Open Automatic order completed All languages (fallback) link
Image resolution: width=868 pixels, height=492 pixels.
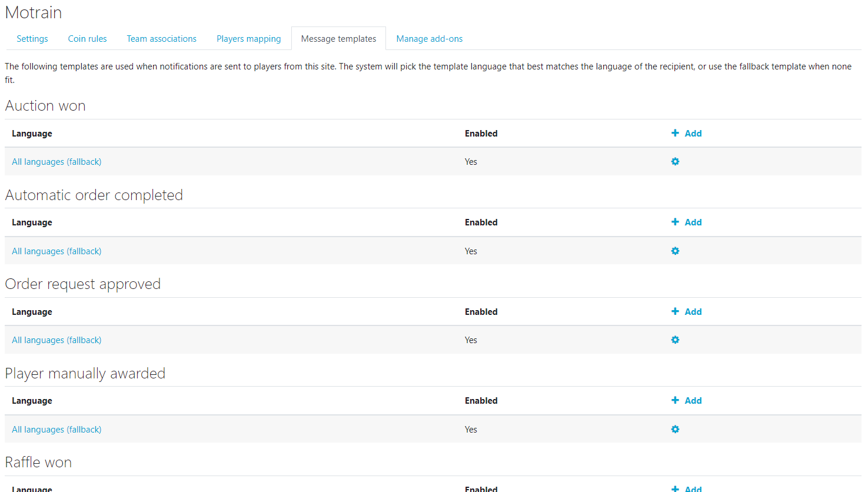pyautogui.click(x=56, y=251)
